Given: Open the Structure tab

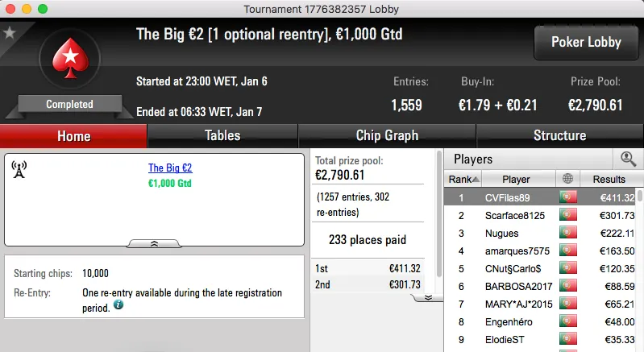Looking at the screenshot, I should (x=559, y=135).
